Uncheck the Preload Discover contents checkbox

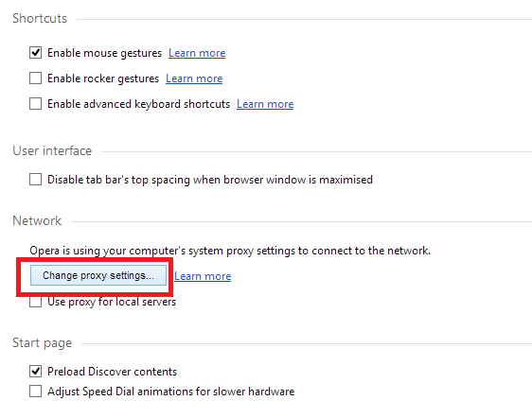35,372
